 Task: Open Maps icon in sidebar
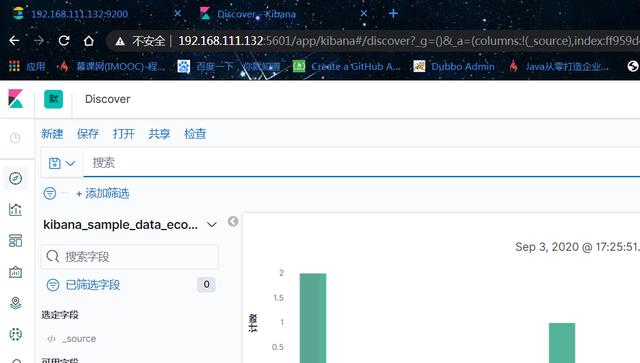click(x=16, y=303)
